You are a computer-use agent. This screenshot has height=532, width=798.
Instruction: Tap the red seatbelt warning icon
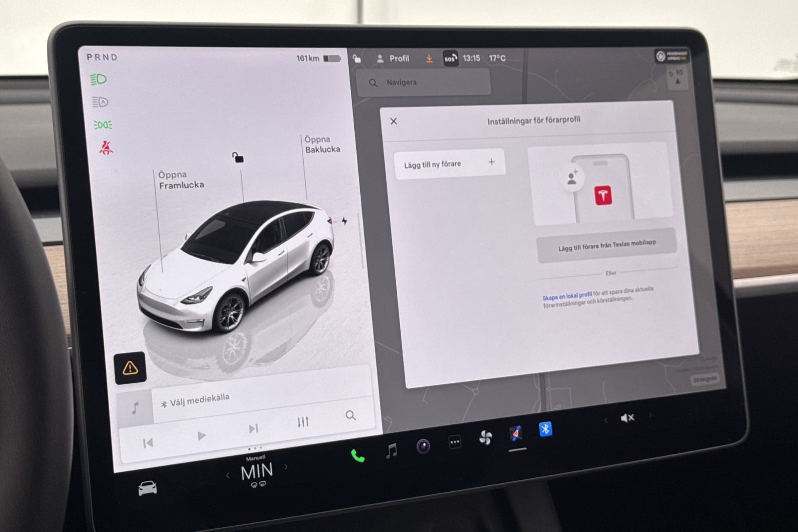pos(106,147)
